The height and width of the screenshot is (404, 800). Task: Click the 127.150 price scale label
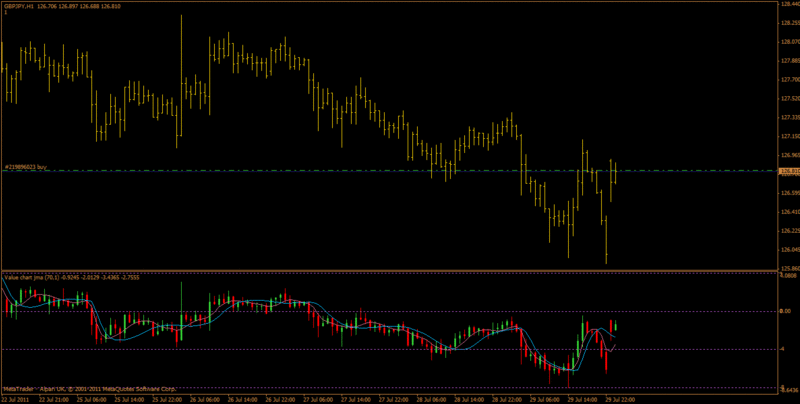789,136
